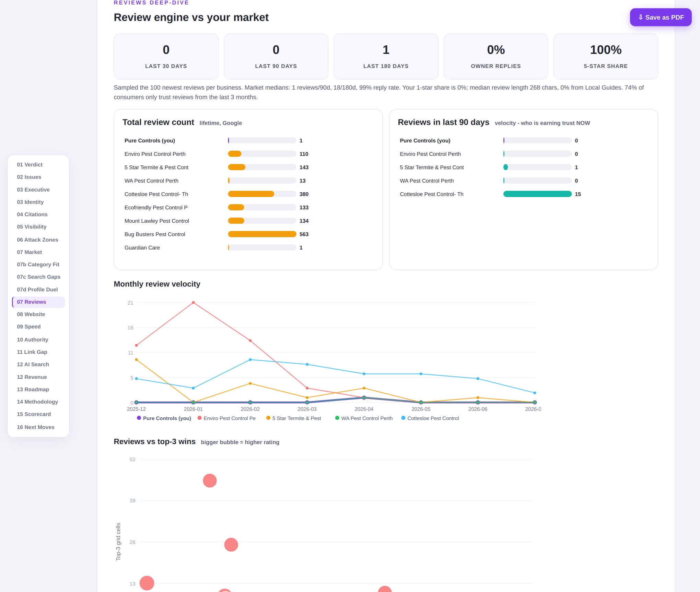
Task: Click Mount Lawley Pest Control row label
Action: (x=157, y=221)
